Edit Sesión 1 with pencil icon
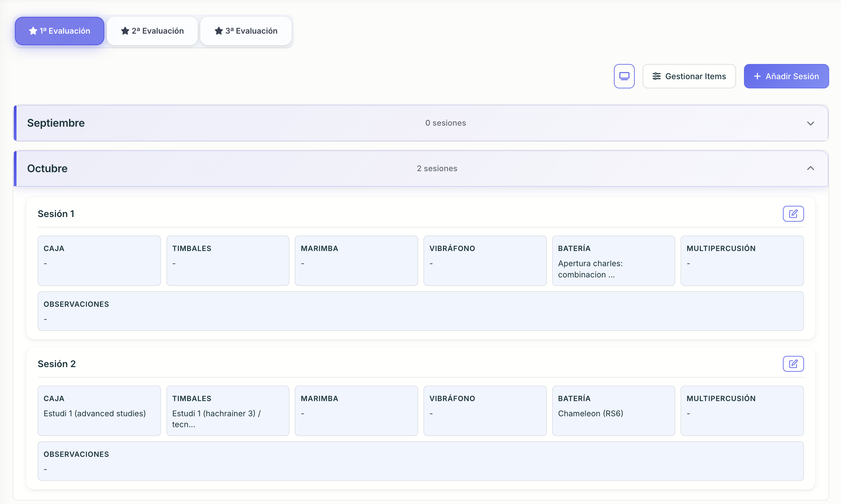Viewport: 841px width, 504px height. point(793,214)
